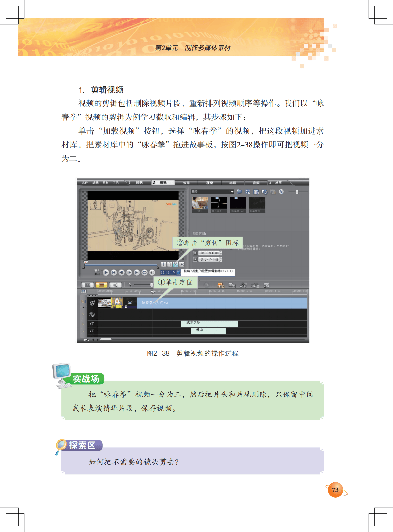This screenshot has width=393, height=532.
Task: Click go-to-start icon beside 0:00:00:00
Action: tap(195, 253)
